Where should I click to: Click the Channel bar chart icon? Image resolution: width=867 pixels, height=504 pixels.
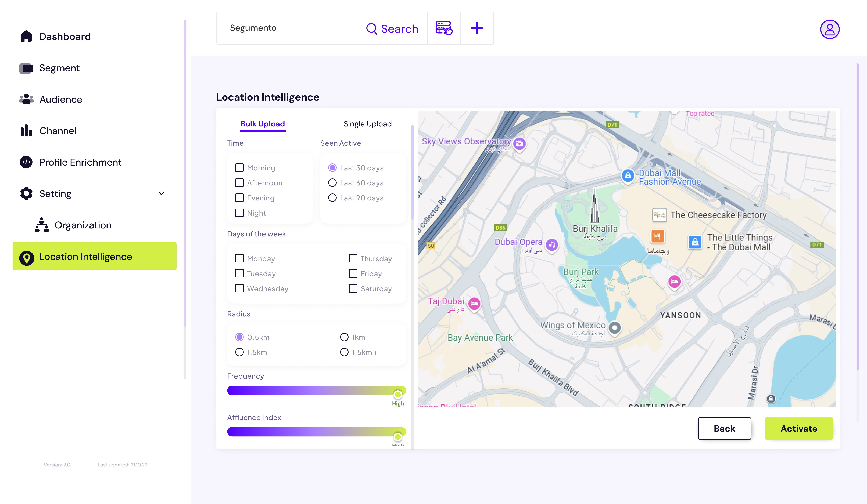tap(26, 131)
